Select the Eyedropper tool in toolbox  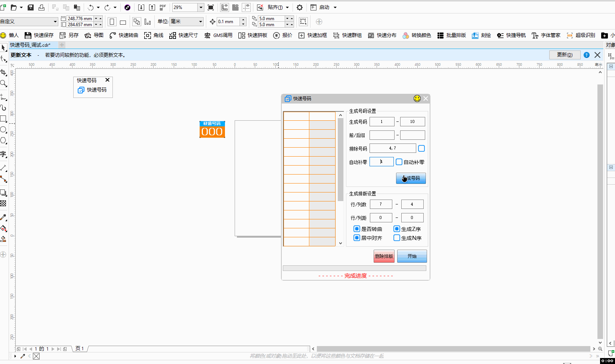coord(3,217)
